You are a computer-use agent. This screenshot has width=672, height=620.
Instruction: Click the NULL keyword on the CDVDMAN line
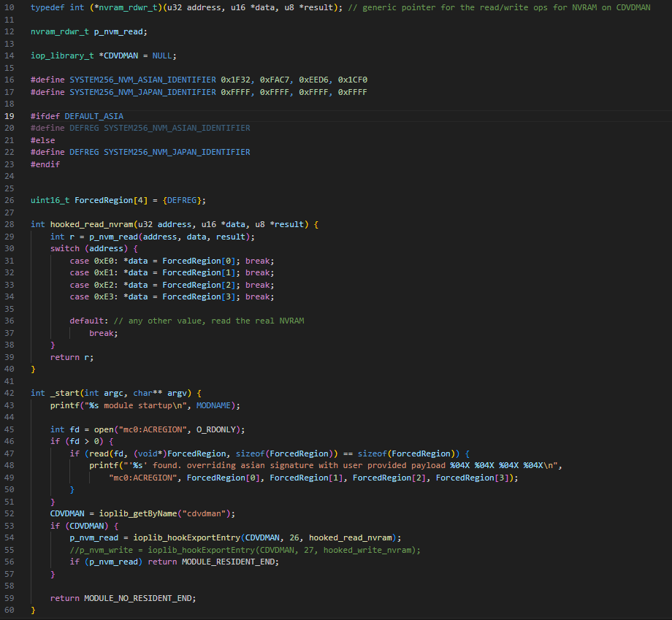[x=162, y=56]
